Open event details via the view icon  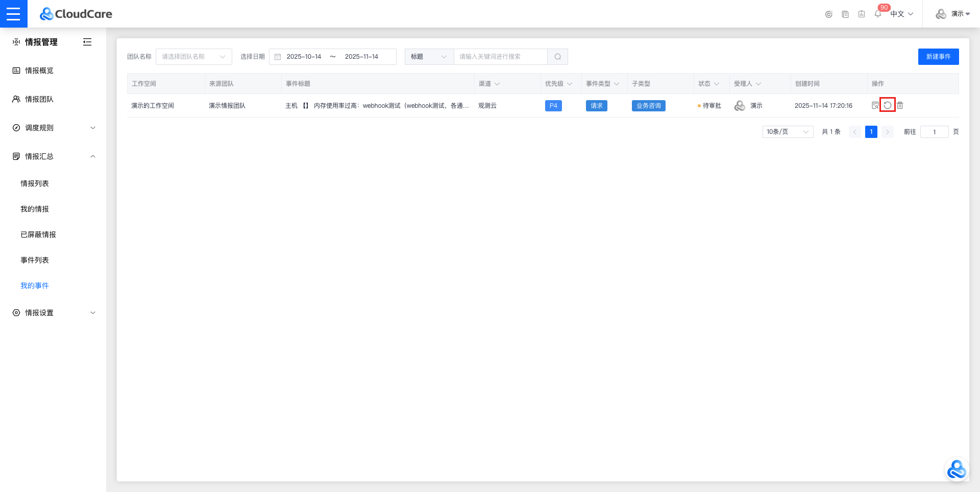click(875, 105)
